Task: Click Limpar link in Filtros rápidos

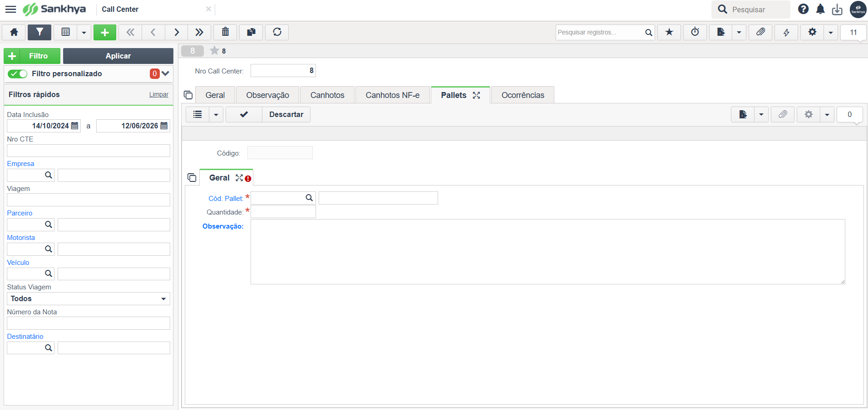Action: 159,94
